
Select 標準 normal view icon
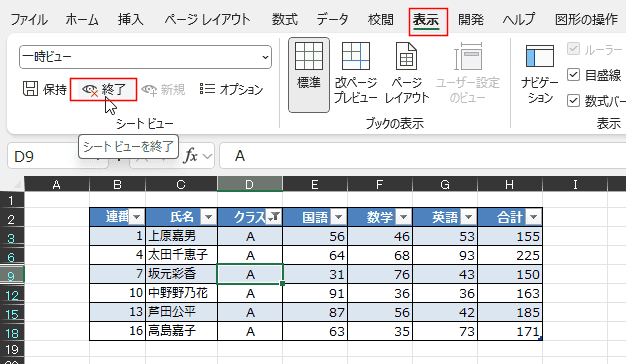(309, 56)
